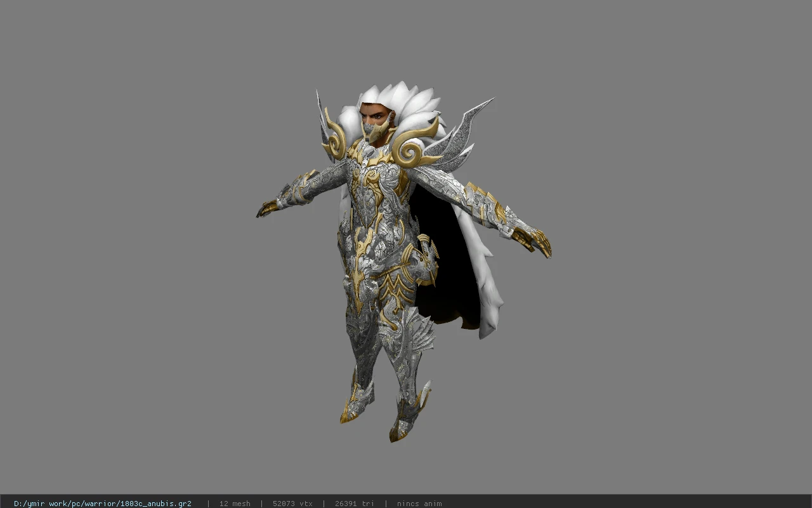
Task: Select the armored warrior model in viewport
Action: [x=403, y=261]
